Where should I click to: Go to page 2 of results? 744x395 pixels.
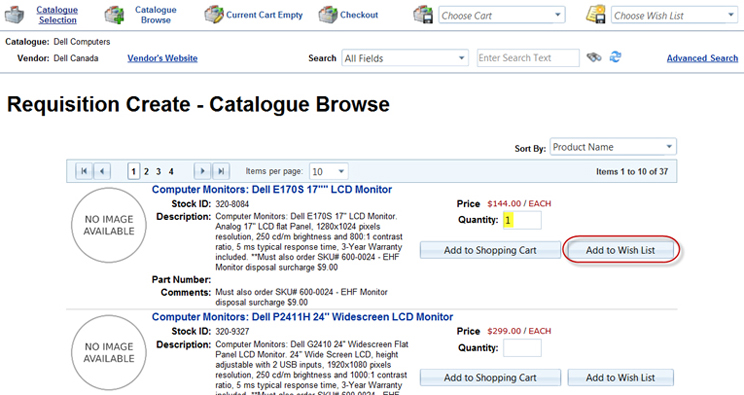pos(146,171)
